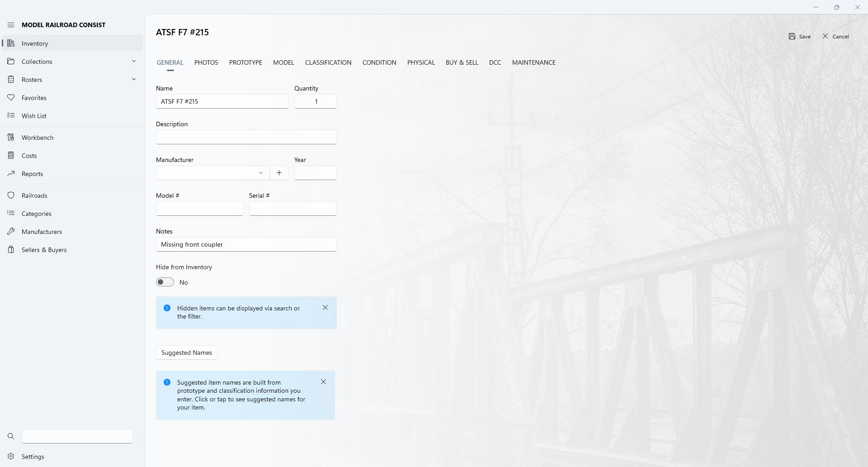Open Reports in the sidebar
This screenshot has height=467, width=868.
pyautogui.click(x=72, y=174)
